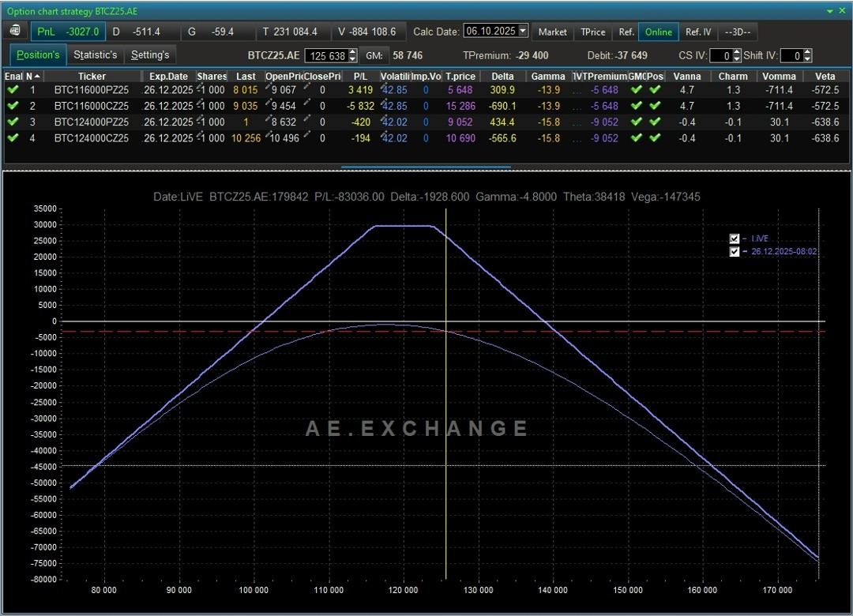Viewport: 853px width, 616px height.
Task: Toggle Enable checkmark for BTC124000CZ25
Action: tap(13, 137)
